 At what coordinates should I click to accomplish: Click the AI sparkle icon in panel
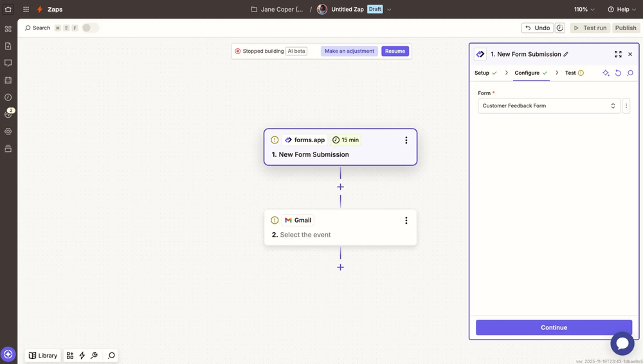606,73
